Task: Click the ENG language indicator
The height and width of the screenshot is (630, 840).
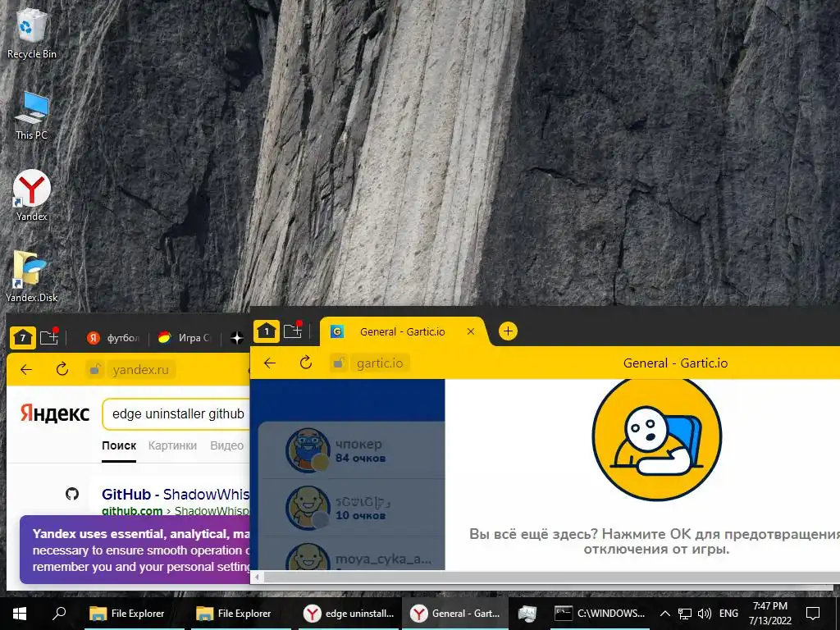Action: [x=728, y=614]
